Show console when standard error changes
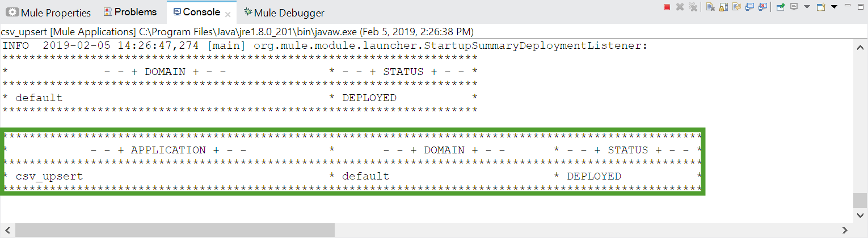This screenshot has height=238, width=868. 762,7
